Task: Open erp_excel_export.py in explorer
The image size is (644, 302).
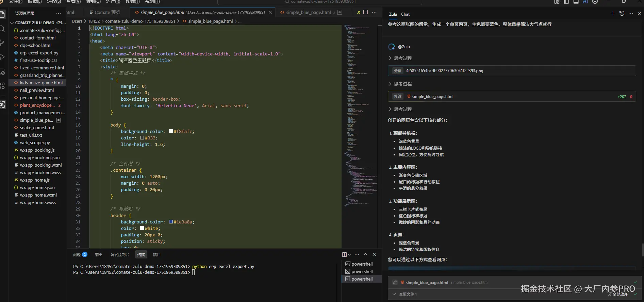Action: pyautogui.click(x=37, y=53)
